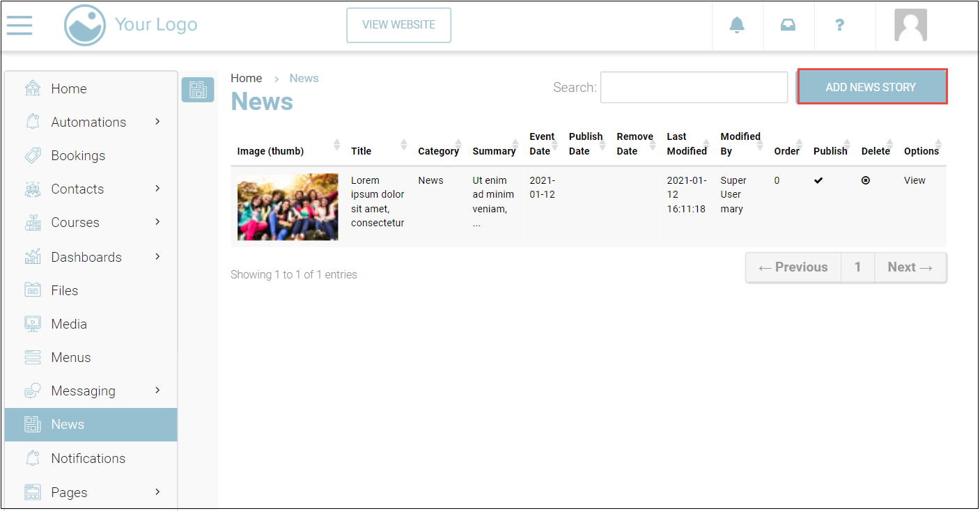Expand the Dashboards submenu chevron
Image resolution: width=980 pixels, height=511 pixels.
157,257
